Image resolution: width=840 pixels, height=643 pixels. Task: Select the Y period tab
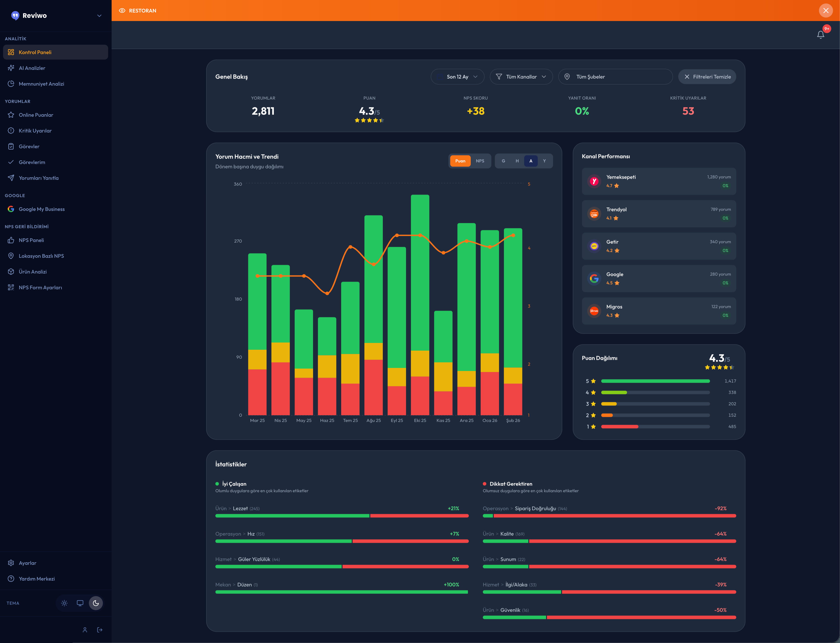(x=544, y=161)
